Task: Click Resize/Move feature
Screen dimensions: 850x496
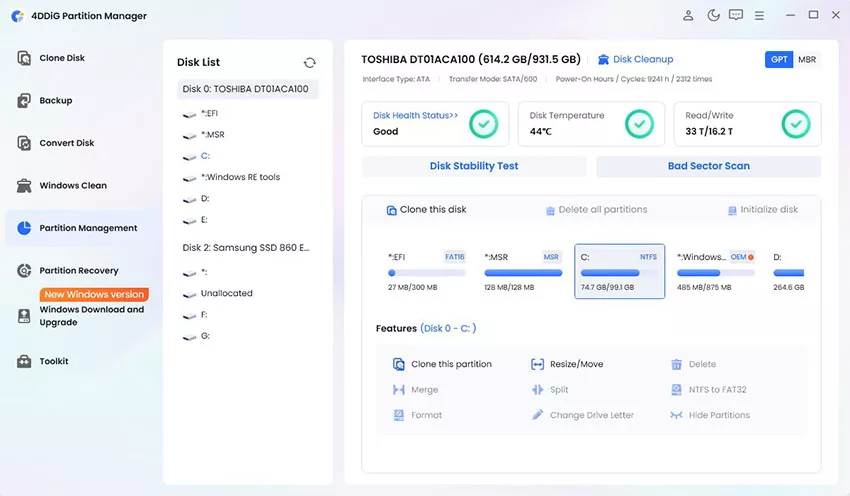Action: tap(566, 364)
